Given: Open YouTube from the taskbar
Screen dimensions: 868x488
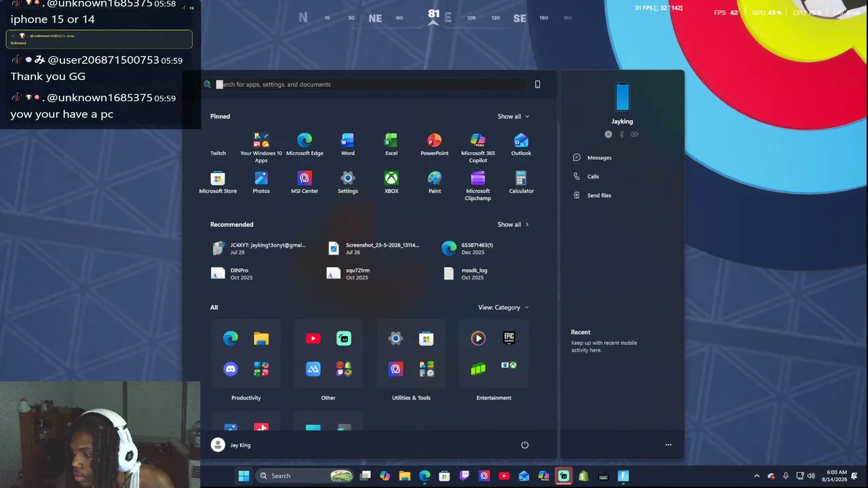Looking at the screenshot, I should click(504, 476).
